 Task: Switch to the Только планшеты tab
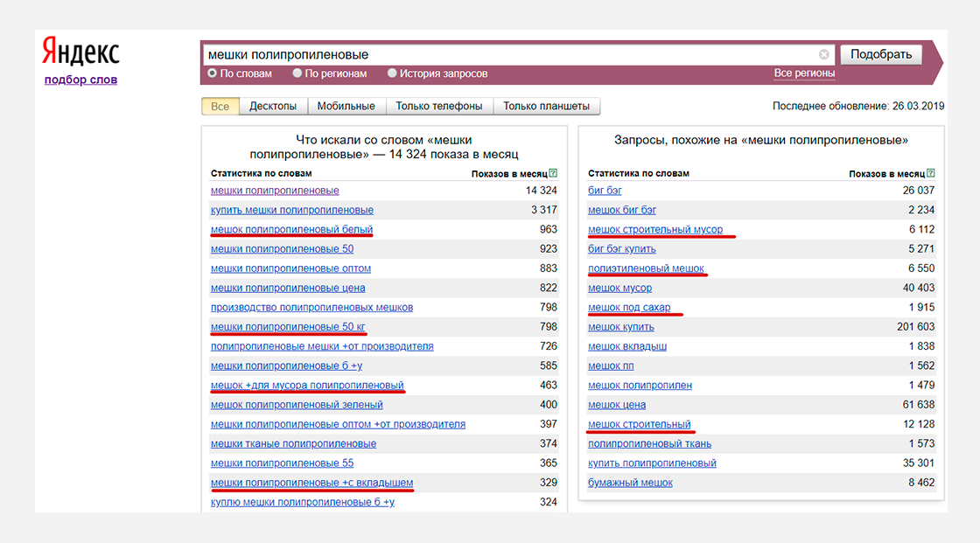[546, 106]
